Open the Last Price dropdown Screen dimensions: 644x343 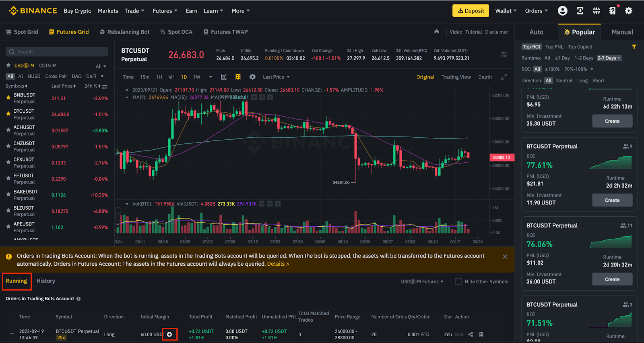click(276, 77)
